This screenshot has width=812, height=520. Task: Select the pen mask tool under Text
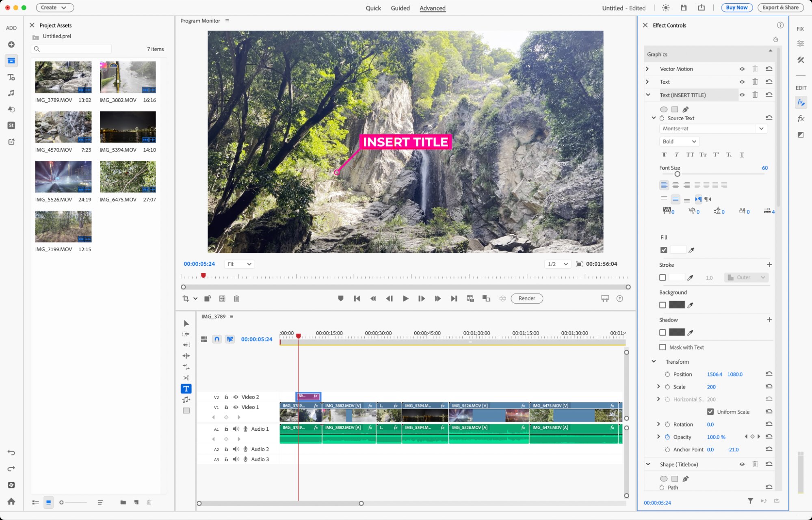[x=686, y=109]
